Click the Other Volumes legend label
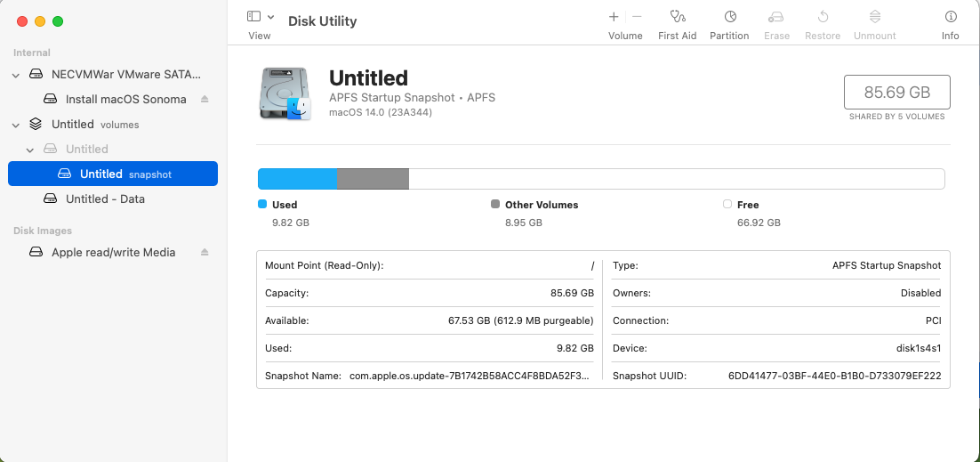 coord(542,205)
